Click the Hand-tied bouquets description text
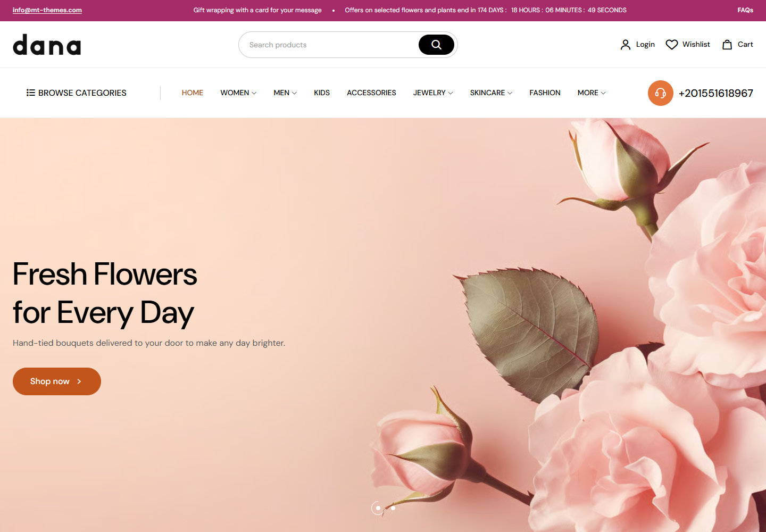This screenshot has height=532, width=766. coord(149,343)
